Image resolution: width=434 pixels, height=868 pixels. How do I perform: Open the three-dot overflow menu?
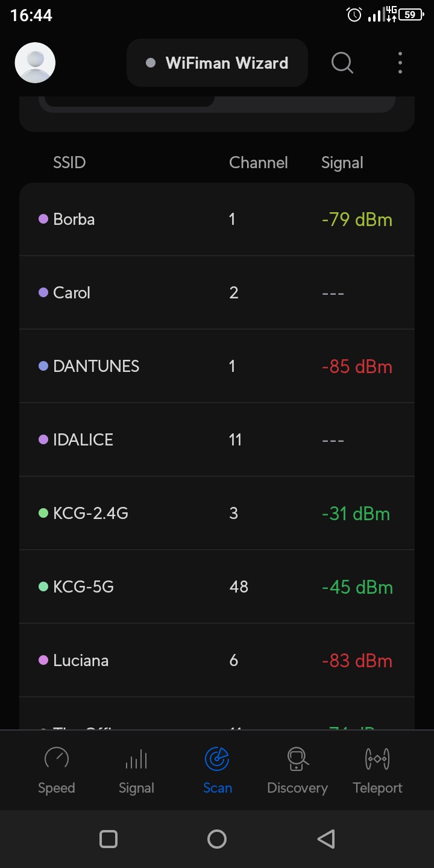(400, 63)
